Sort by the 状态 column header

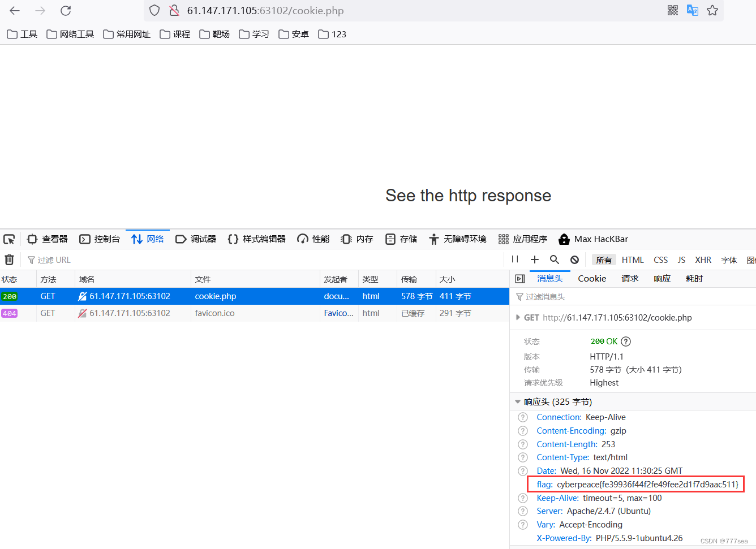click(x=18, y=279)
